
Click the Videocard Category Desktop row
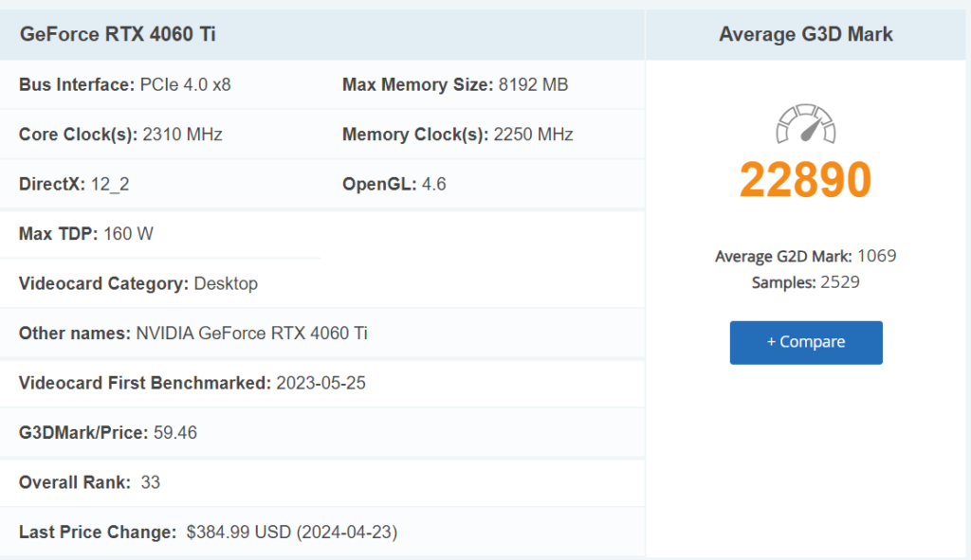(138, 283)
